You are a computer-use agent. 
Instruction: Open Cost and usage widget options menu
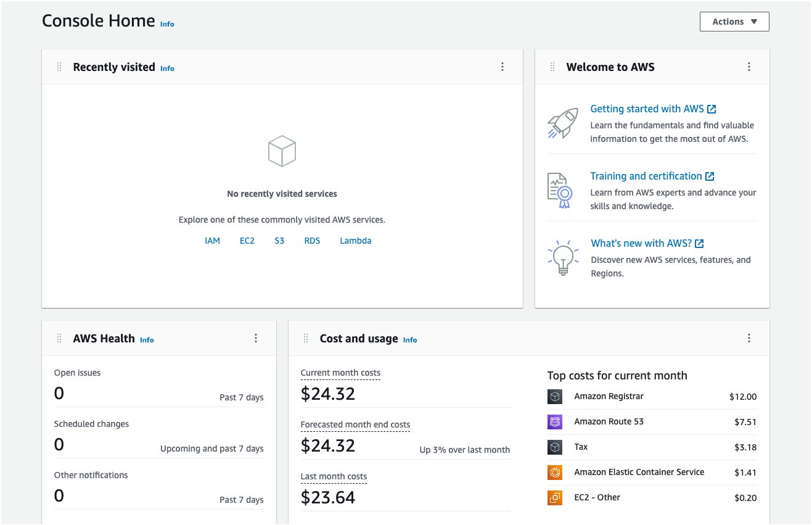[x=749, y=338]
